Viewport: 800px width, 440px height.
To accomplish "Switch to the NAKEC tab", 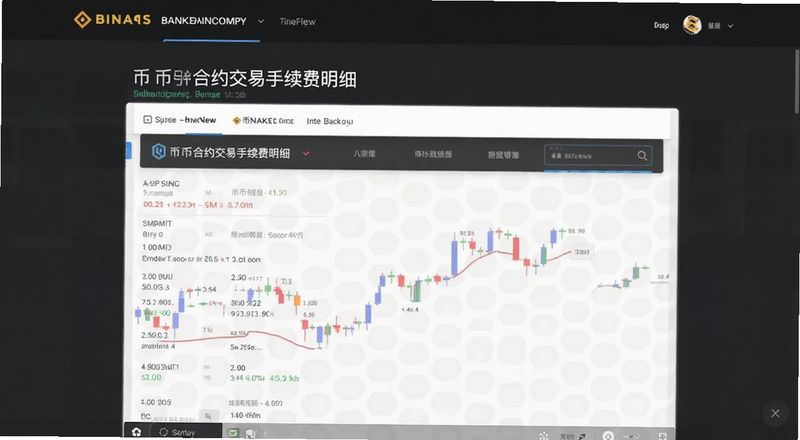I will click(263, 121).
